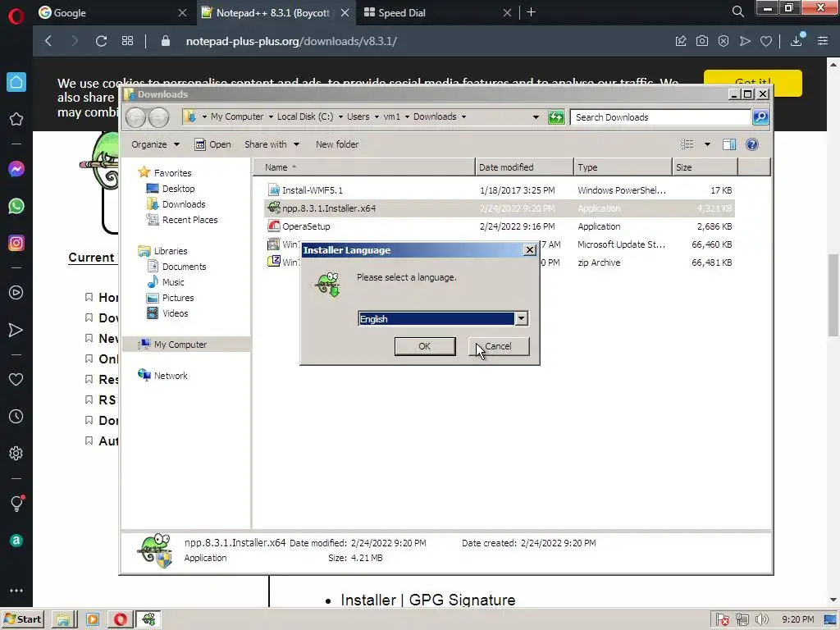The height and width of the screenshot is (630, 840).
Task: Click the Explorer refresh green arrows button
Action: (x=556, y=117)
